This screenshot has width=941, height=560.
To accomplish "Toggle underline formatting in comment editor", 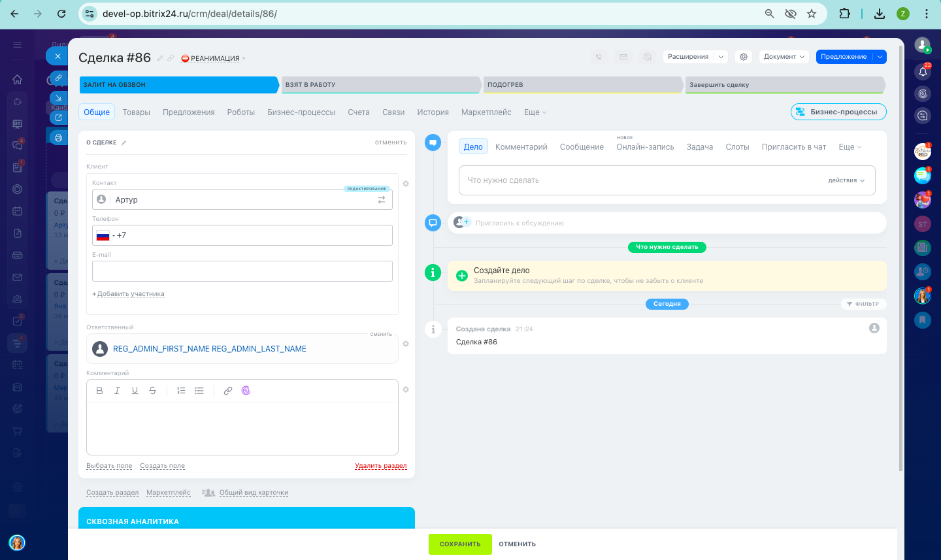I will click(x=135, y=391).
